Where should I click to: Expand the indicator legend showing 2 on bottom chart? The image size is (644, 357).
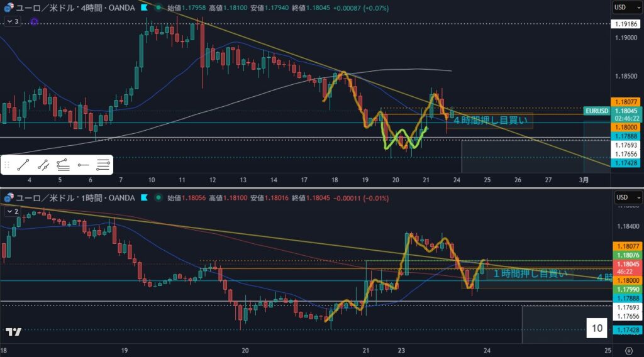pos(13,211)
